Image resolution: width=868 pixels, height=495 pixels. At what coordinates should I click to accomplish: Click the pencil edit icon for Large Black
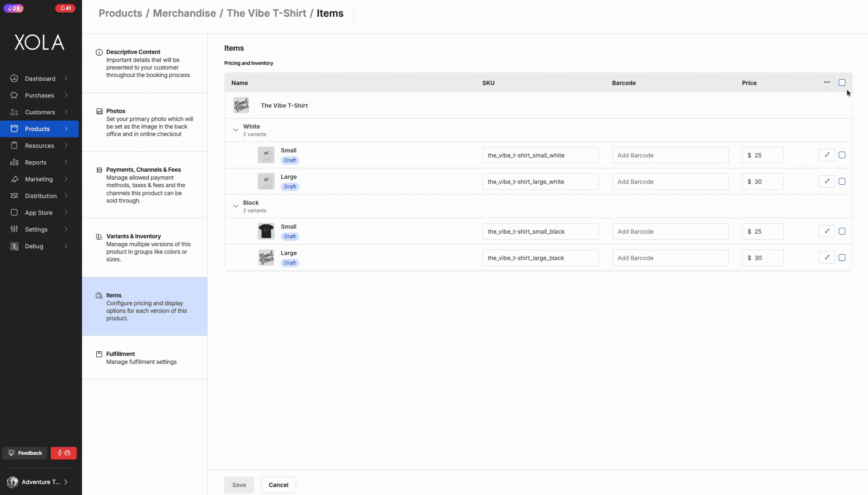tap(827, 258)
